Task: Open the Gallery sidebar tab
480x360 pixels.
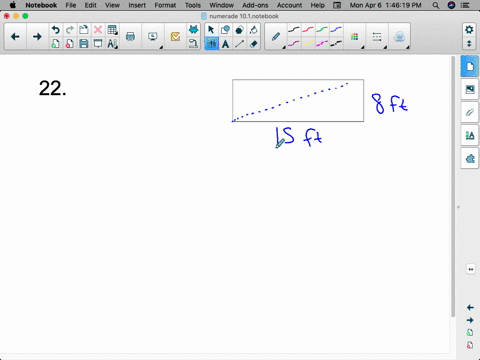Action: [x=470, y=89]
